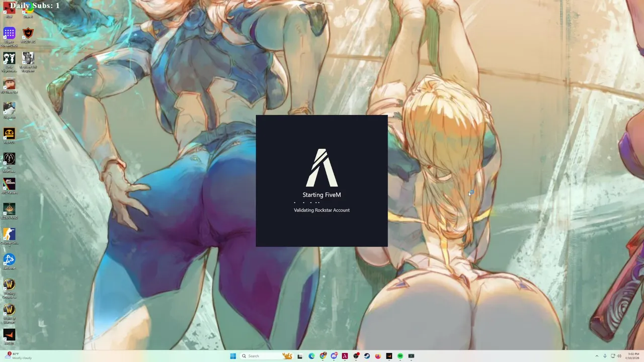Select the FACEIT desktop shortcut

coord(9,337)
